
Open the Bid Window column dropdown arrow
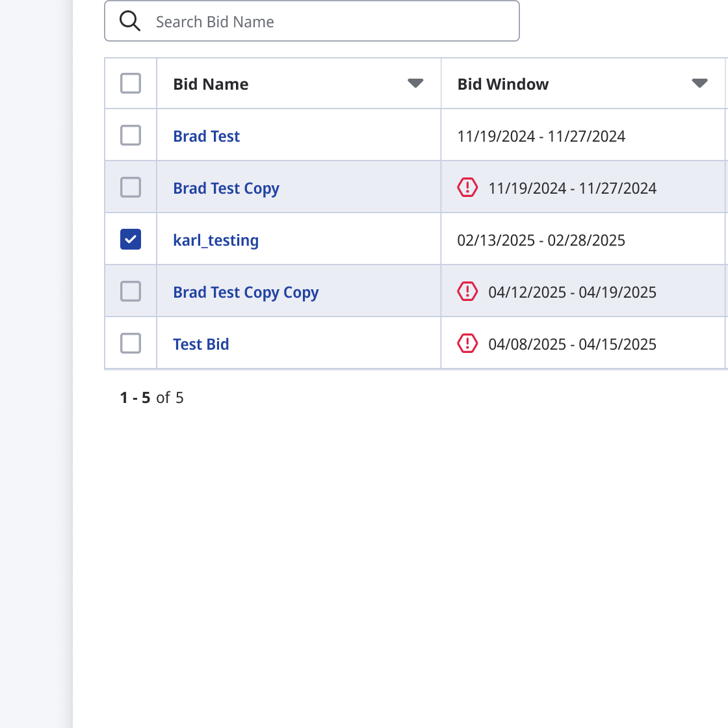pyautogui.click(x=699, y=83)
